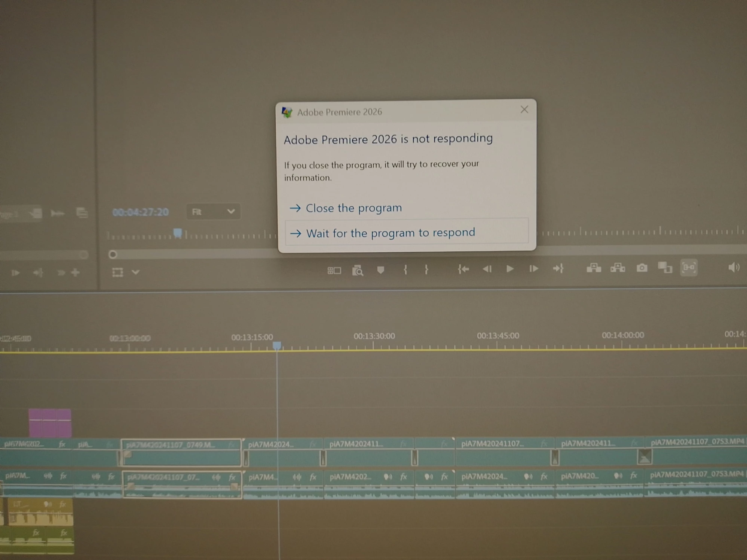This screenshot has width=747, height=560.
Task: Export a frame with the camera icon
Action: (x=642, y=268)
